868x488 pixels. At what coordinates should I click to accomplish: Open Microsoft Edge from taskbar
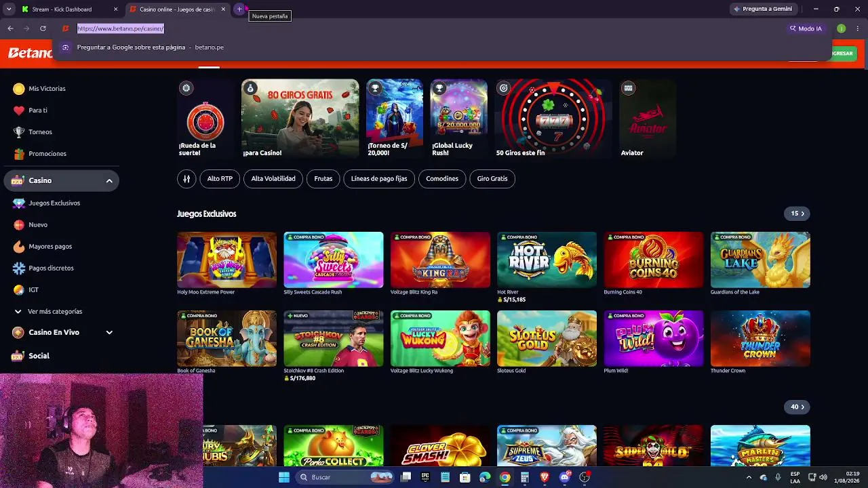[484, 477]
